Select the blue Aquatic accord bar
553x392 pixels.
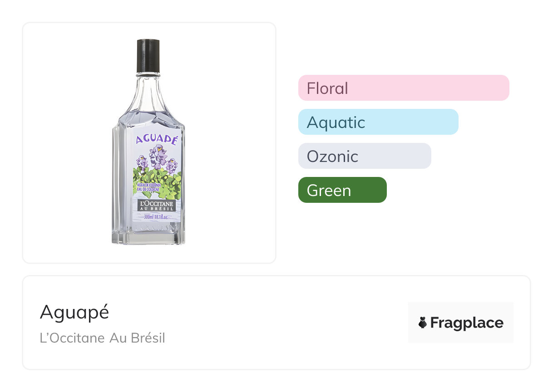point(378,122)
